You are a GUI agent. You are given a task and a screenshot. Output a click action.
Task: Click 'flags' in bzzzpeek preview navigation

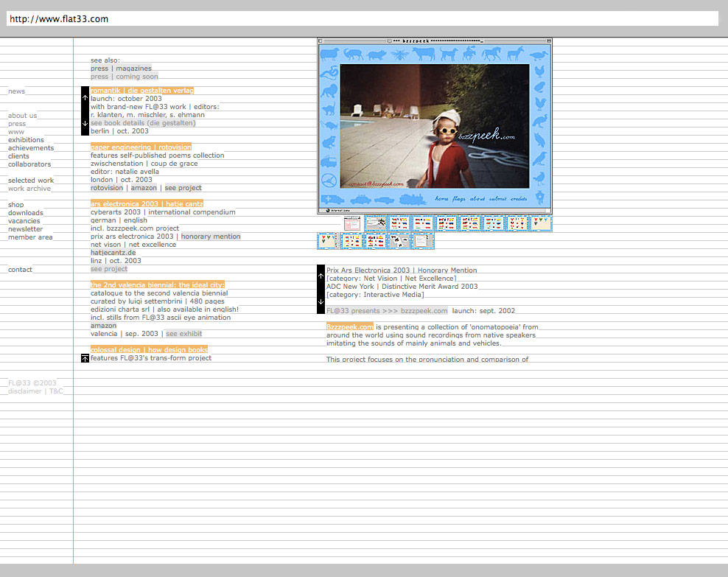(459, 199)
